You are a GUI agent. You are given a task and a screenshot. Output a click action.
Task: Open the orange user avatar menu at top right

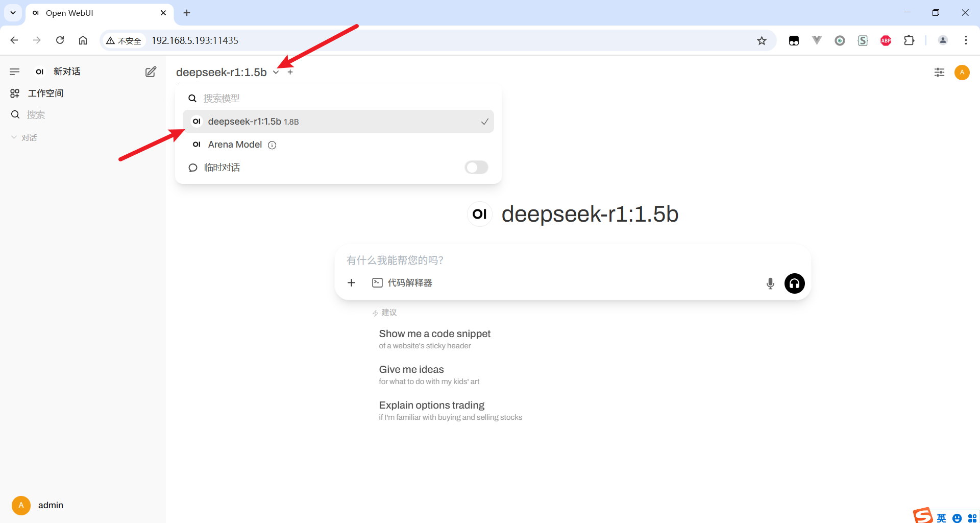pos(962,72)
